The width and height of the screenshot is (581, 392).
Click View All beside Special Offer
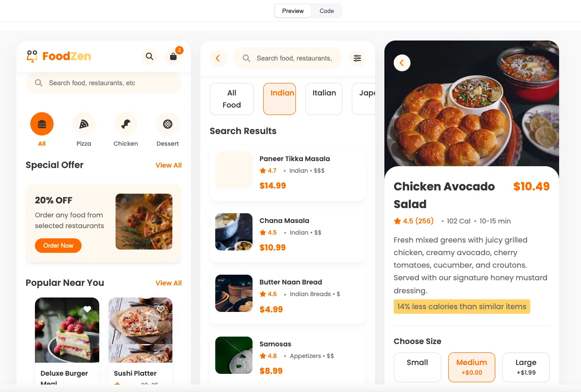point(168,165)
